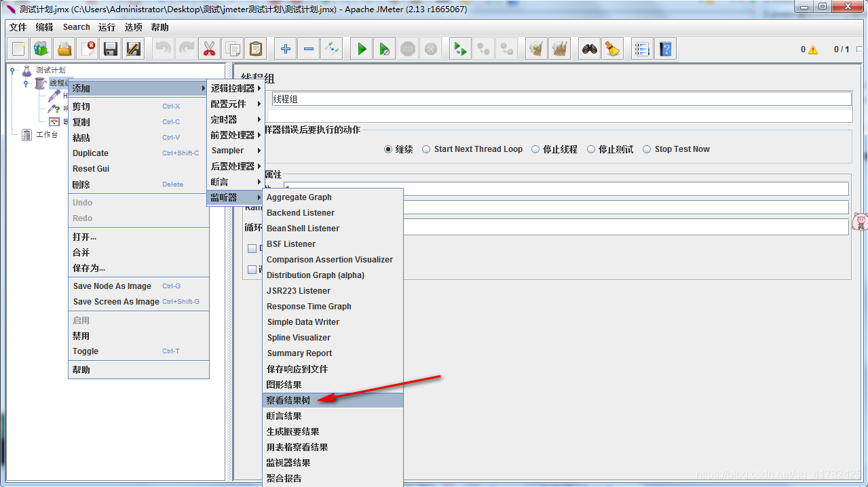Expand the 定时器 submenu

point(235,119)
